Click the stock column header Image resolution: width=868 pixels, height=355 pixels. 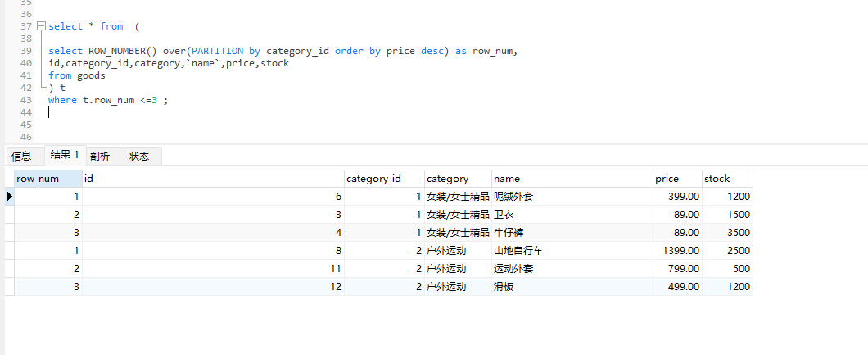click(x=727, y=179)
